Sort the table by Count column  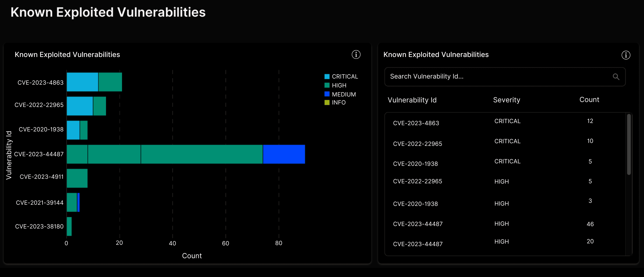coord(589,99)
